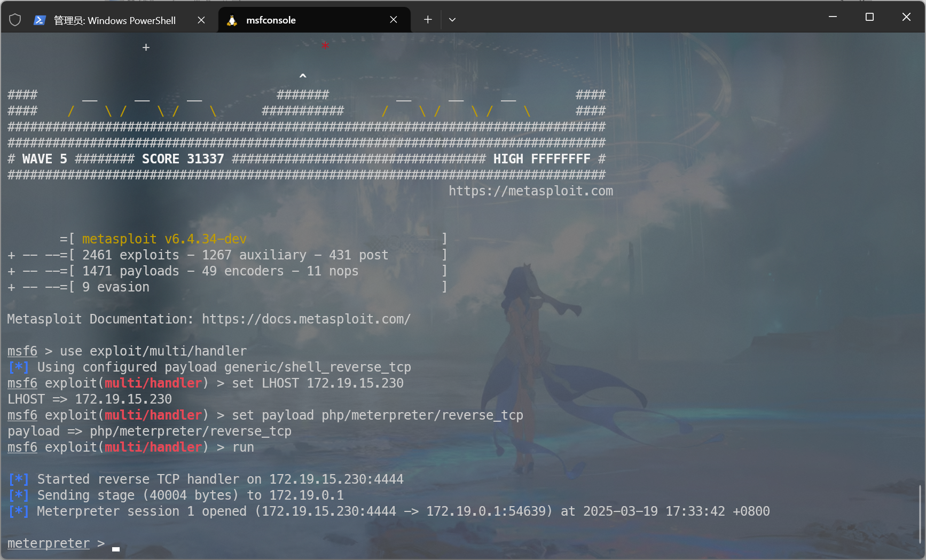The height and width of the screenshot is (560, 926).
Task: Close the terminal window
Action: click(906, 17)
